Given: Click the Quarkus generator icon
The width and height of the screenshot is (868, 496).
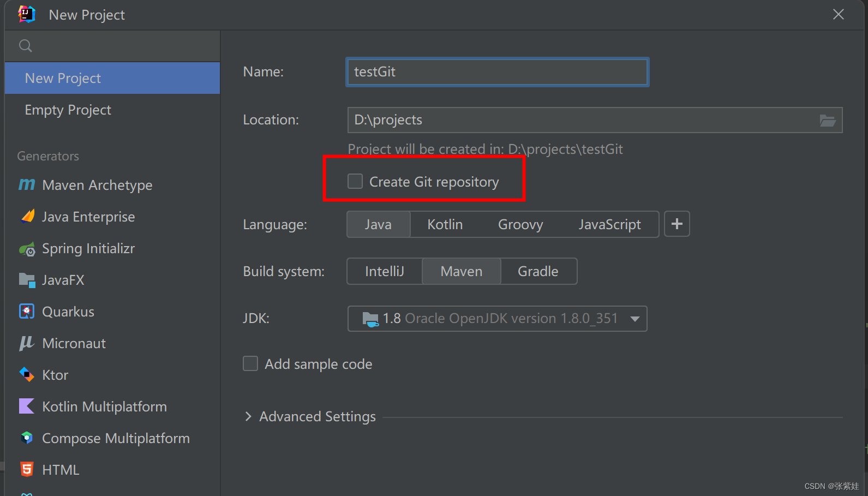Looking at the screenshot, I should tap(27, 312).
